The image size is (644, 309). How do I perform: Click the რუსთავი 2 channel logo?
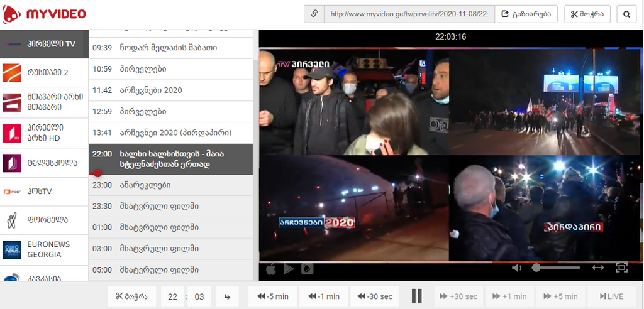click(13, 73)
